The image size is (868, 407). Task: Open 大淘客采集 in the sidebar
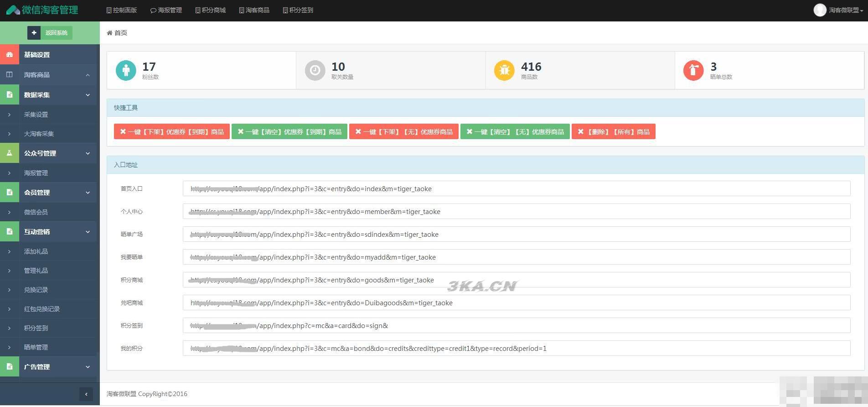tap(39, 134)
